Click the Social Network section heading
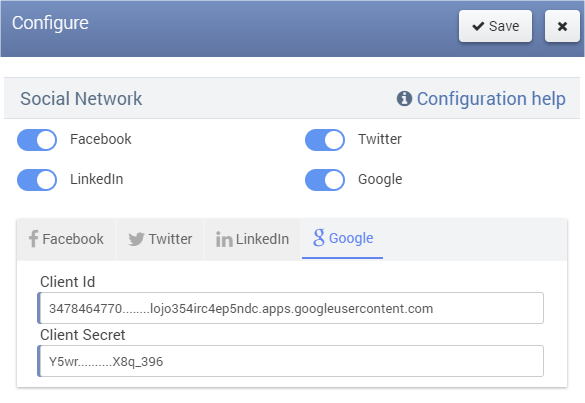Screen dimensions: 585x403 [81, 99]
